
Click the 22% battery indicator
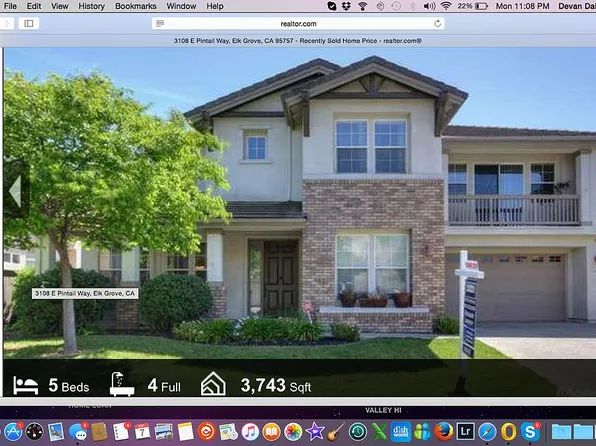(473, 6)
